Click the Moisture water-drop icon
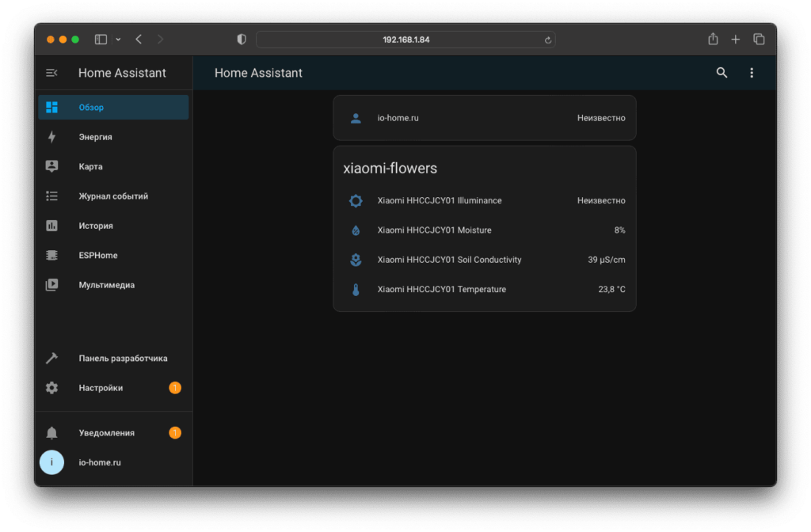Viewport: 811px width, 532px height. click(x=356, y=230)
